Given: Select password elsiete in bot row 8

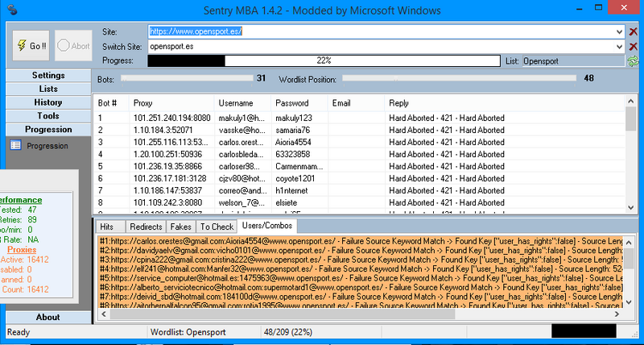Looking at the screenshot, I should click(287, 202).
